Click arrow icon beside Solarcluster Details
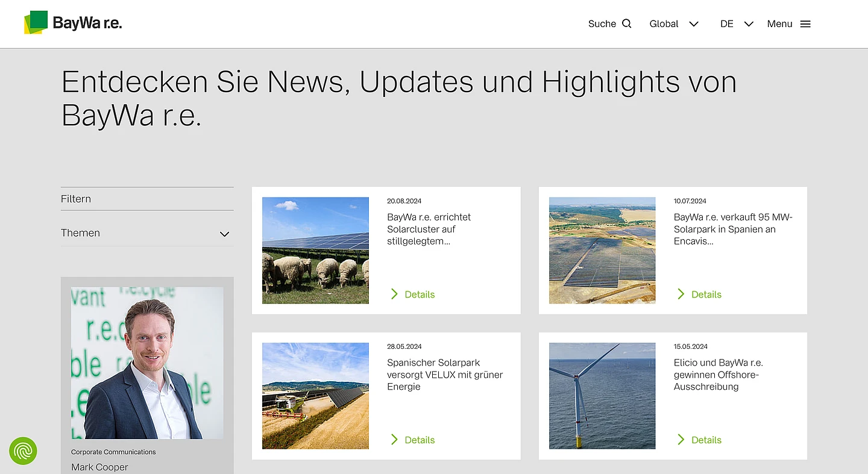 pos(394,294)
